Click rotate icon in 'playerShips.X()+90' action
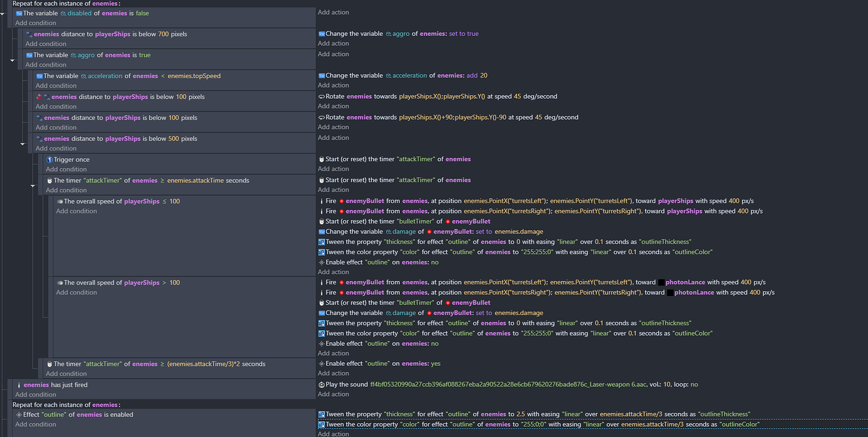Viewport: 868px width, 437px height. tap(321, 117)
